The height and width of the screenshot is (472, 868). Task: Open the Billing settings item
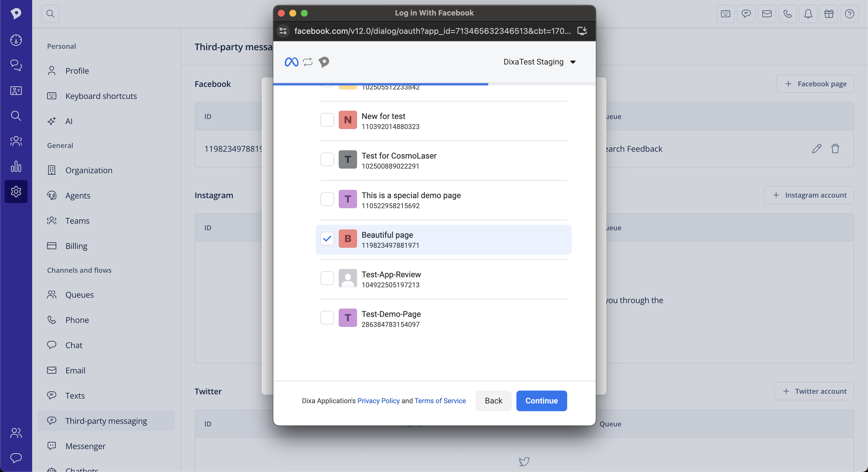point(106,246)
